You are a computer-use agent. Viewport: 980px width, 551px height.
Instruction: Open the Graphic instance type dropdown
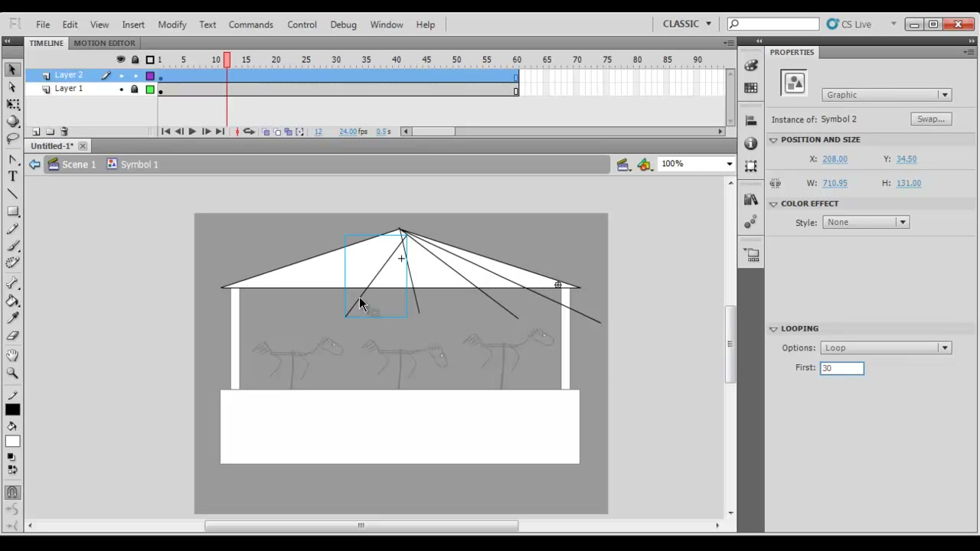pyautogui.click(x=887, y=95)
